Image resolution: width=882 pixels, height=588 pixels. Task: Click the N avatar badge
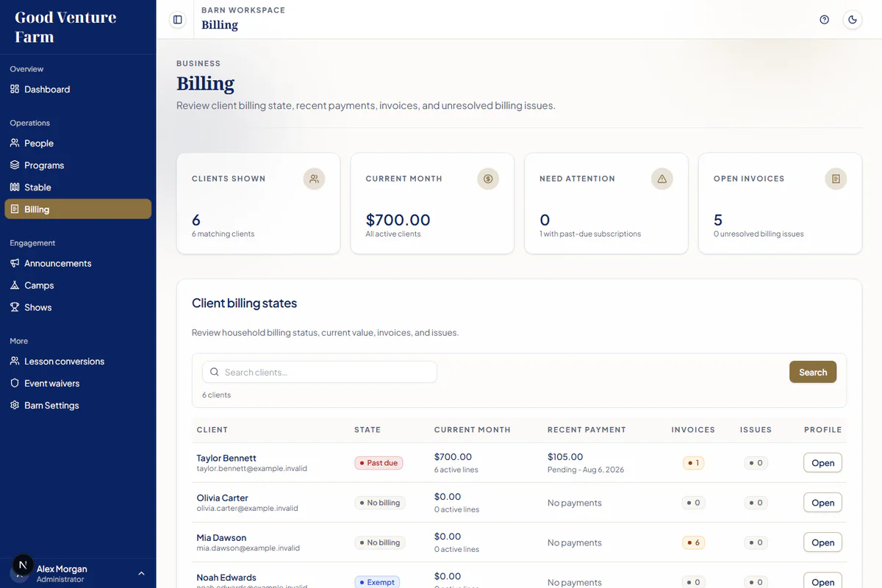click(23, 565)
